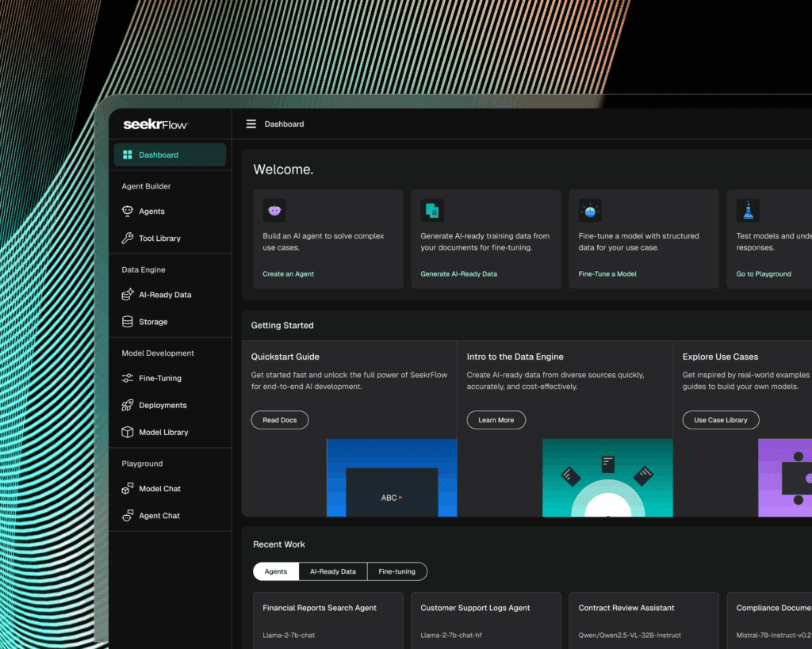Switch to the AI-Ready Data tab in Recent Work
Viewport: 812px width, 649px height.
[332, 571]
